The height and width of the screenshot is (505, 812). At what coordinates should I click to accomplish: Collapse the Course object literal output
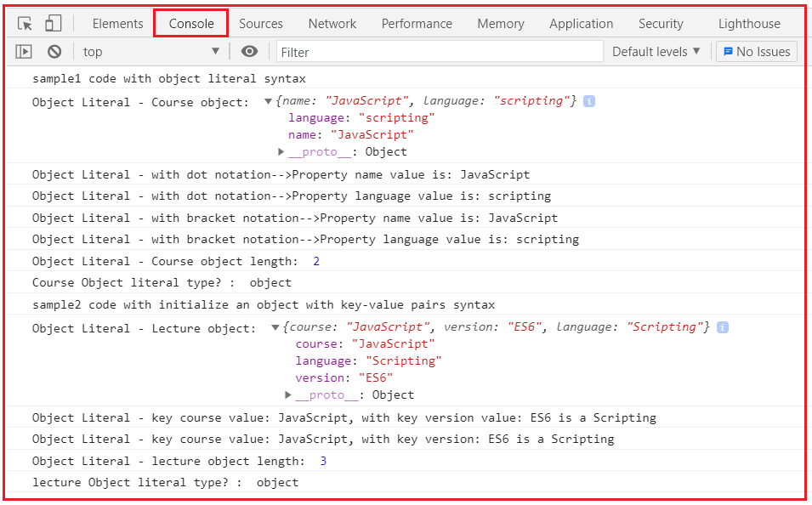[269, 100]
